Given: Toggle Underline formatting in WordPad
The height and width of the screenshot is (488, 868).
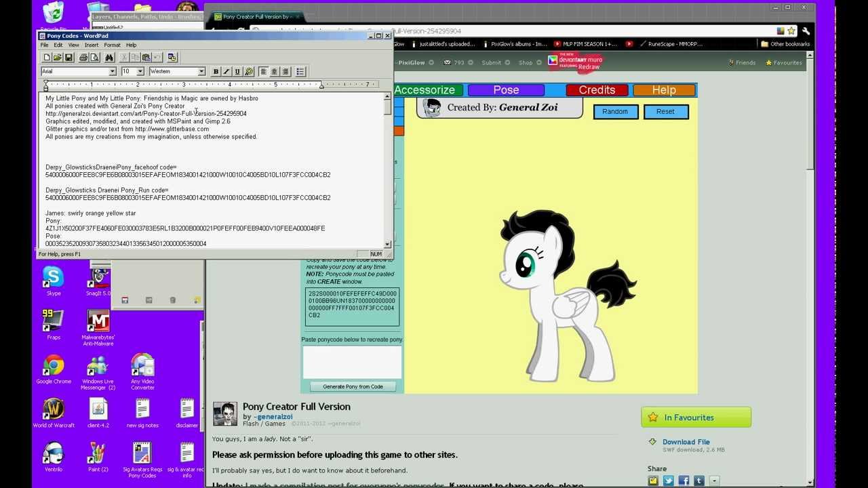Looking at the screenshot, I should [x=237, y=72].
